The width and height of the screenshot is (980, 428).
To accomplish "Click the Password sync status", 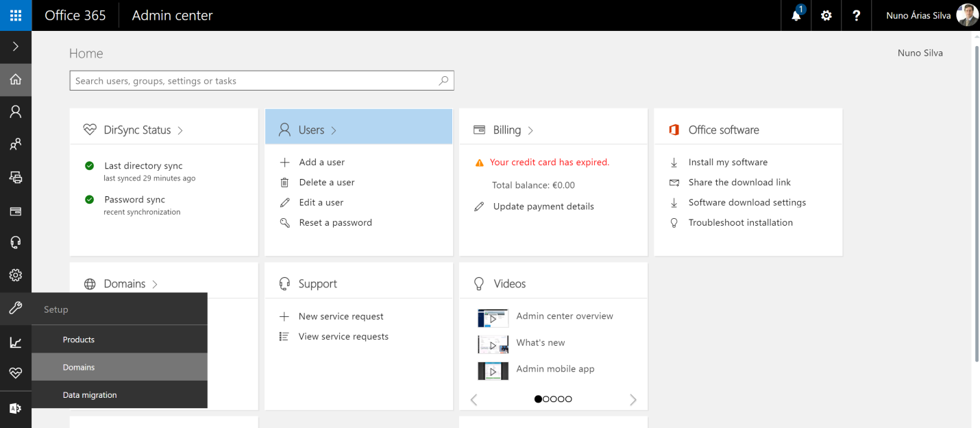I will (x=134, y=200).
